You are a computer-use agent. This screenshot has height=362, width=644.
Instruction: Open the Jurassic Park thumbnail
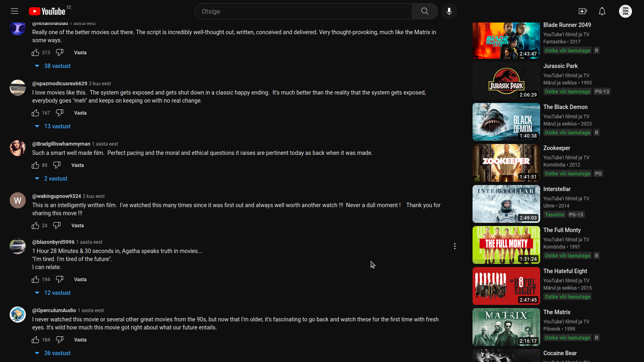coord(506,81)
